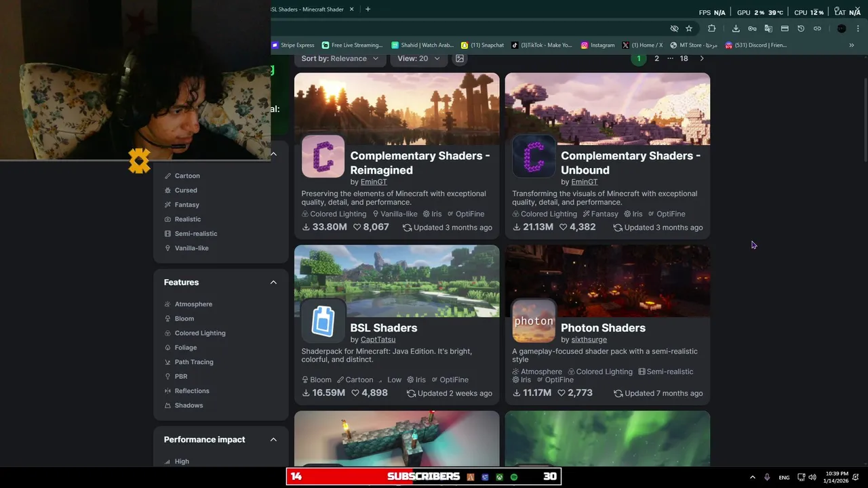Toggle the gallery display mode icon beside View

pos(460,58)
